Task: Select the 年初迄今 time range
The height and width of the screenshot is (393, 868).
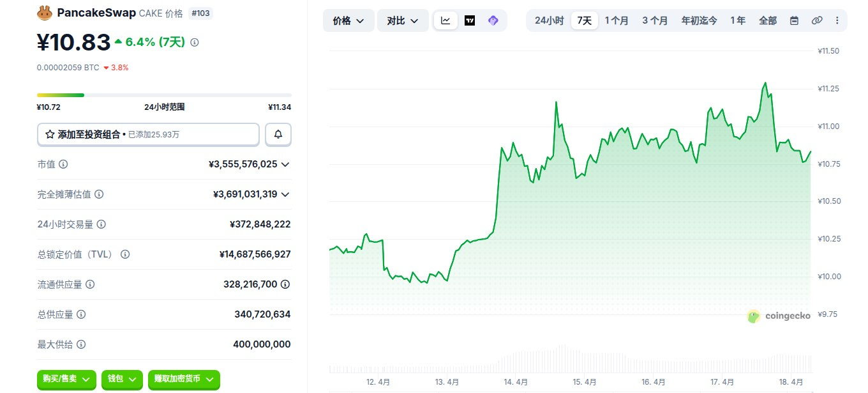Action: point(699,20)
